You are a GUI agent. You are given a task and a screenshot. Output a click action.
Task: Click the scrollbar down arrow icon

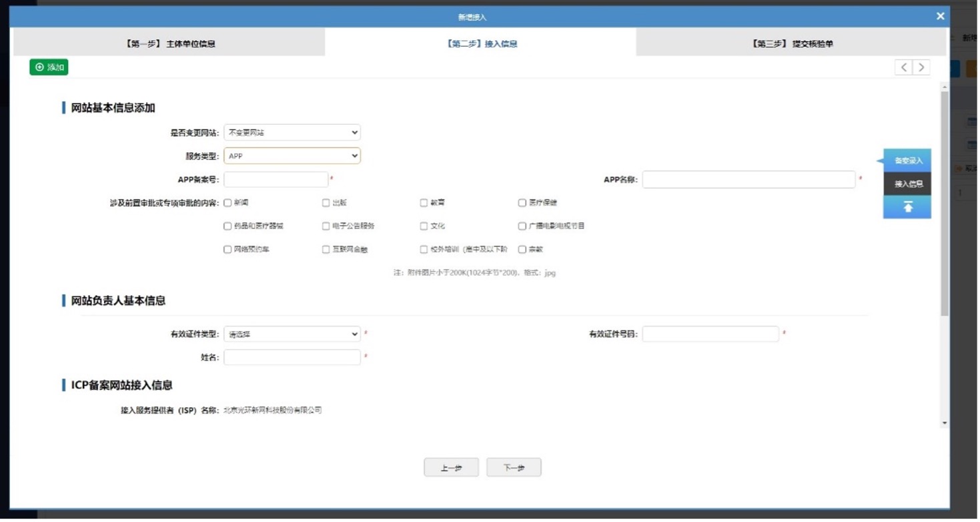(x=943, y=422)
